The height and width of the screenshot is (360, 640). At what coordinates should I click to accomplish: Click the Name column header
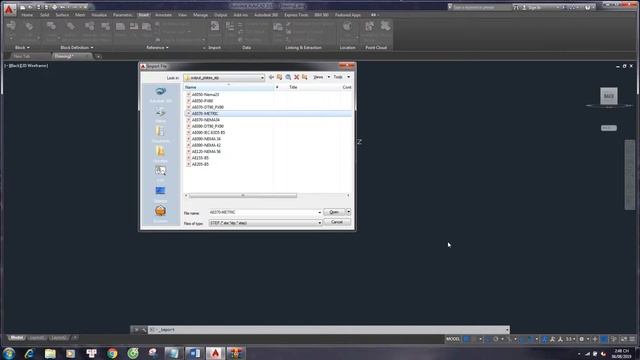click(228, 87)
